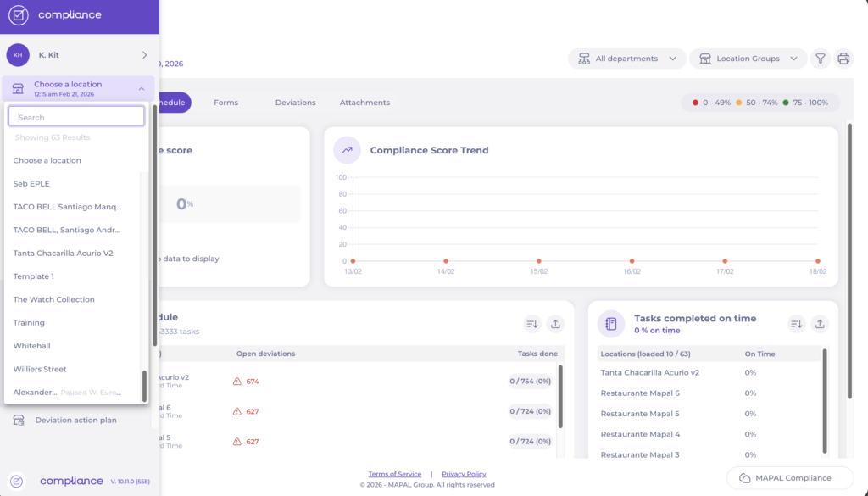Select Whitehall from the location list
Viewport: 868px width, 496px height.
31,346
